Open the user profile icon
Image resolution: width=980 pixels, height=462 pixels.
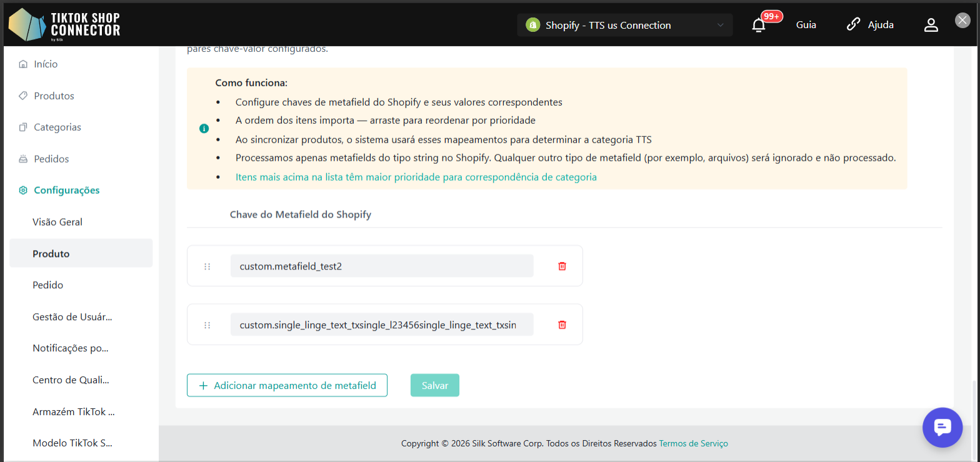coord(931,25)
